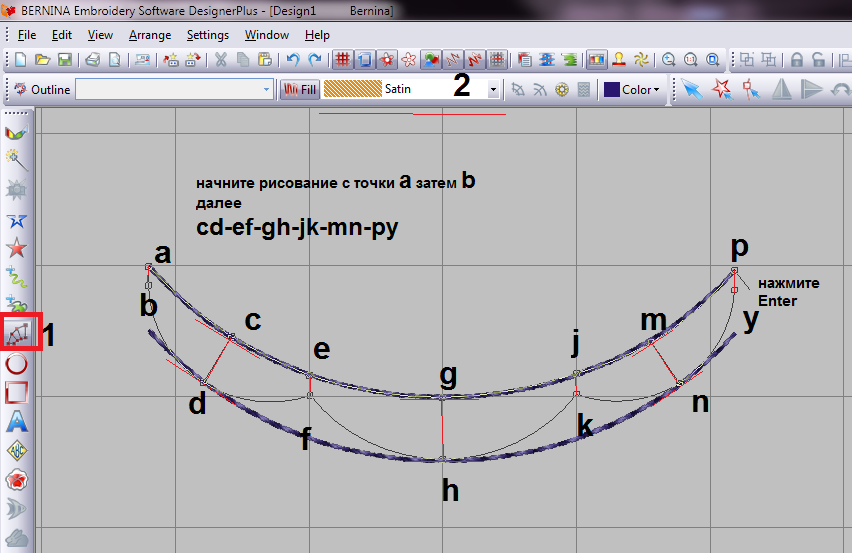Image resolution: width=852 pixels, height=553 pixels.
Task: Expand the Satin fill type dropdown
Action: 493,89
